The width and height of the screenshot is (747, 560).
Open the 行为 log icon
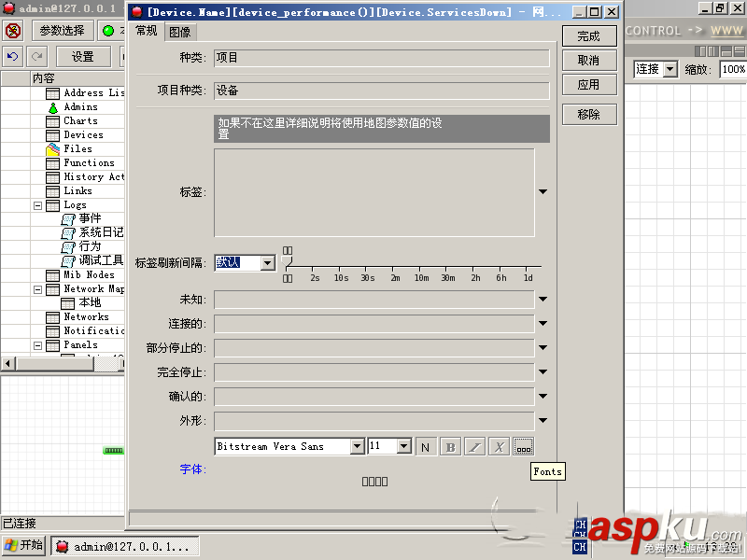point(68,247)
